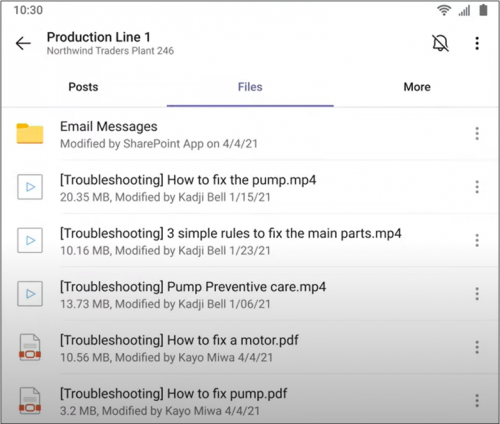The width and height of the screenshot is (500, 424).
Task: Click video icon for Pump Preventive care.mp4
Action: point(30,294)
